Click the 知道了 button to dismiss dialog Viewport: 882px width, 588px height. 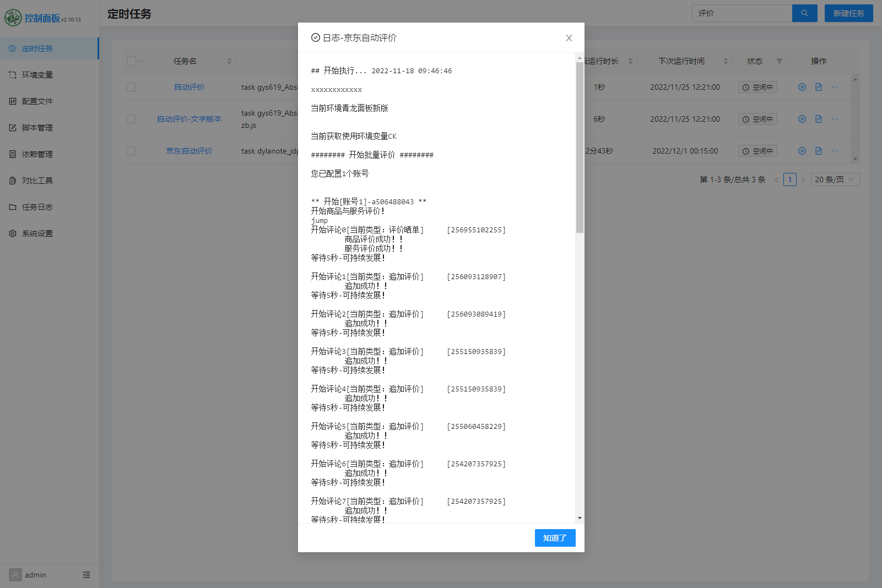555,538
